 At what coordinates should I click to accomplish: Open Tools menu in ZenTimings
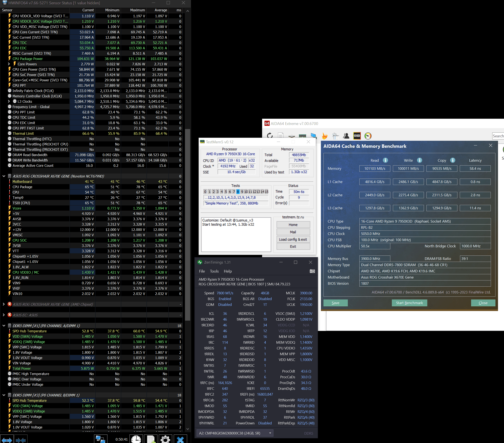pos(214,271)
